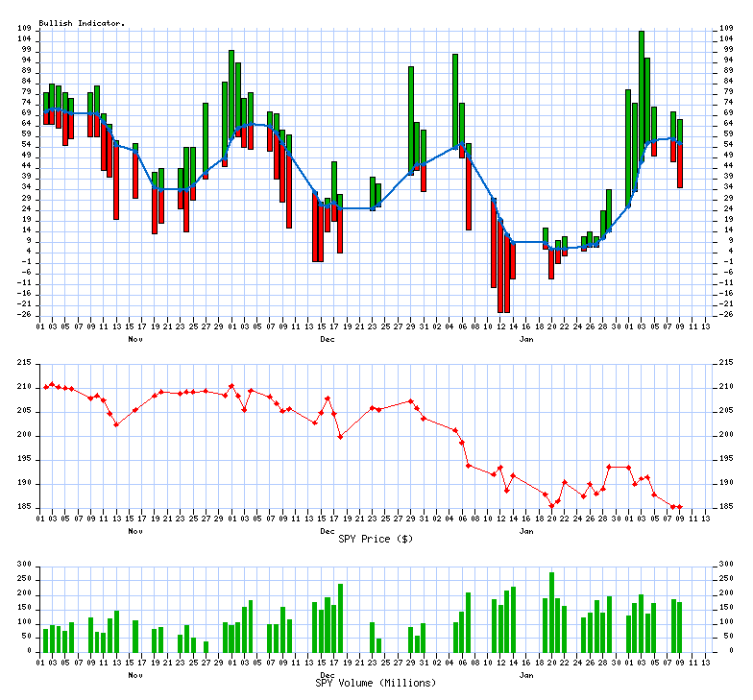Select the last red data point on the SPY price line

679,507
